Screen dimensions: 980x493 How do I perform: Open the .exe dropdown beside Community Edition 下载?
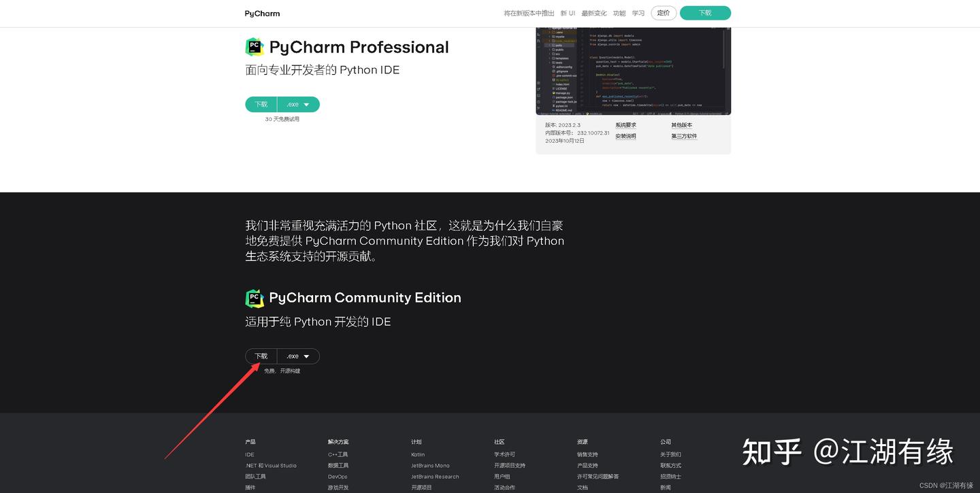[x=299, y=356]
